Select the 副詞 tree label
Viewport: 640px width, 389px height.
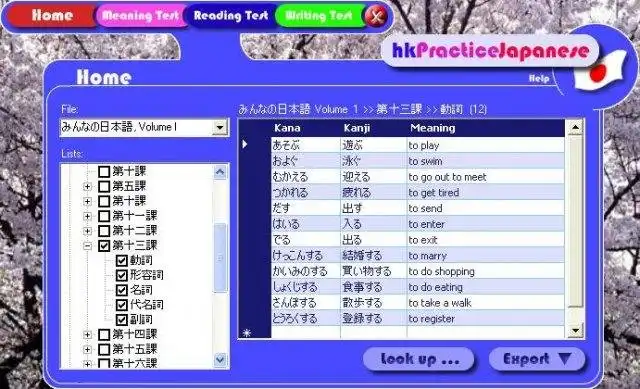click(x=141, y=320)
